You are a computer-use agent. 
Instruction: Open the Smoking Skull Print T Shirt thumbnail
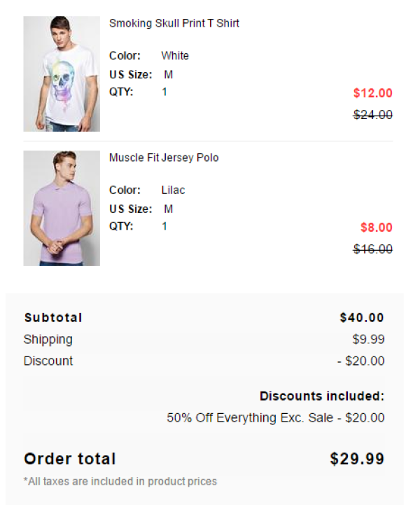tap(62, 74)
